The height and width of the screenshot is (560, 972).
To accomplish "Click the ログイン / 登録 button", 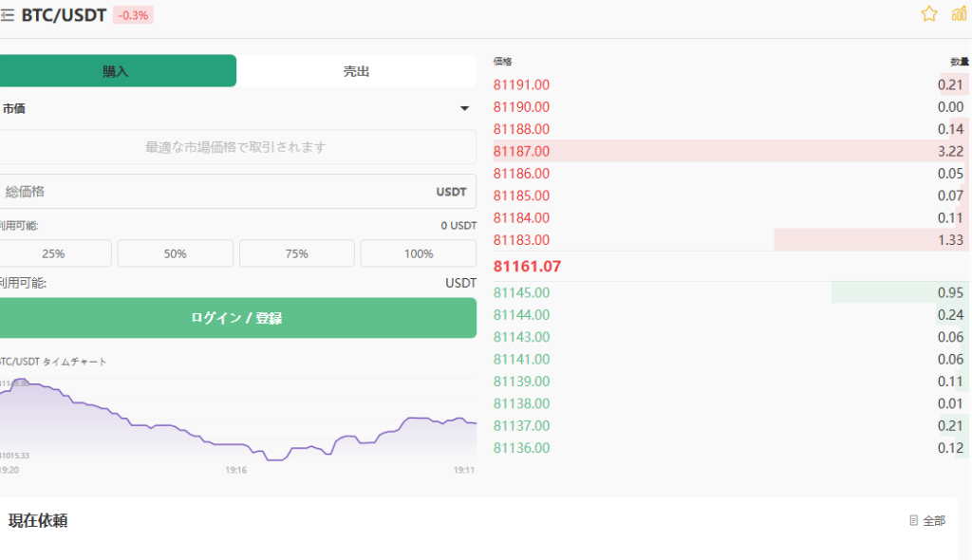I will 238,318.
